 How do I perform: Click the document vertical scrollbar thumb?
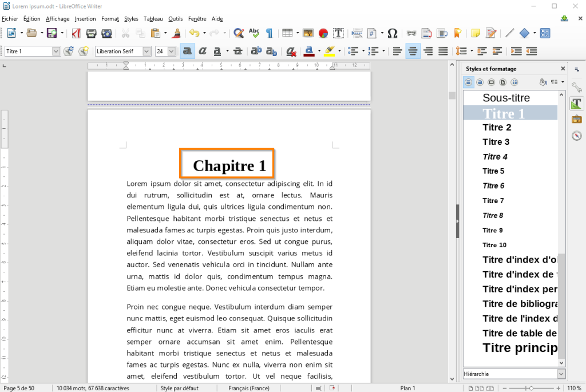click(452, 96)
